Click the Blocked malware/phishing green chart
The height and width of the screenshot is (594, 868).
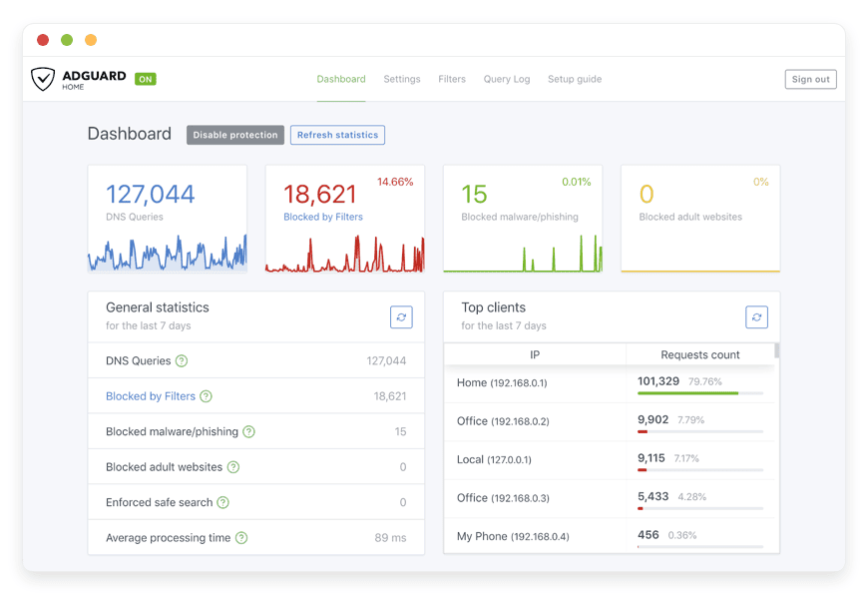tap(523, 254)
